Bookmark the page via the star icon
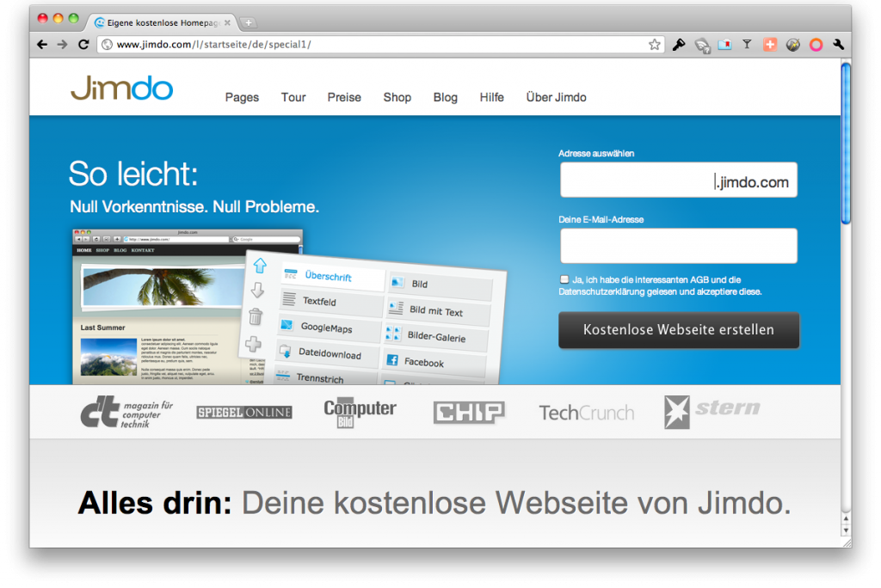 point(654,44)
